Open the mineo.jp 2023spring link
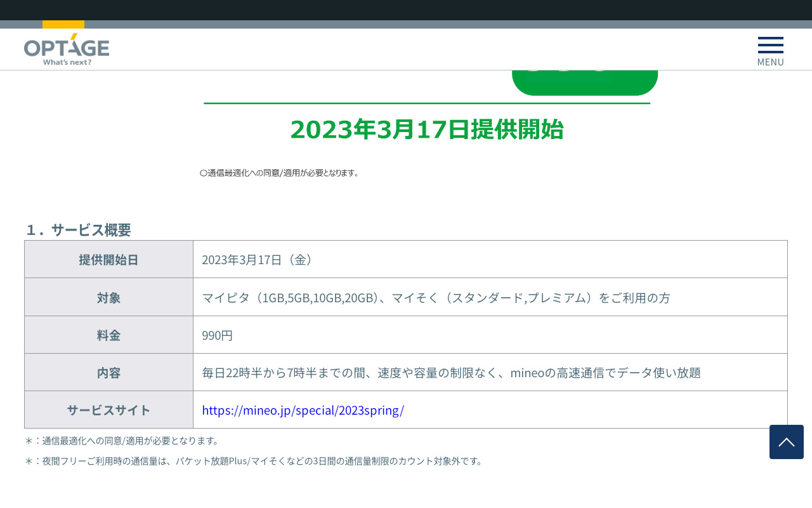Image resolution: width=812 pixels, height=508 pixels. [x=303, y=410]
